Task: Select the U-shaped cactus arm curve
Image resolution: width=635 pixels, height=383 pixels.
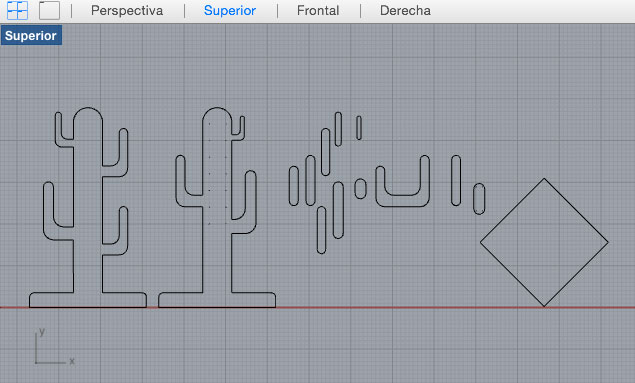Action: [x=403, y=206]
